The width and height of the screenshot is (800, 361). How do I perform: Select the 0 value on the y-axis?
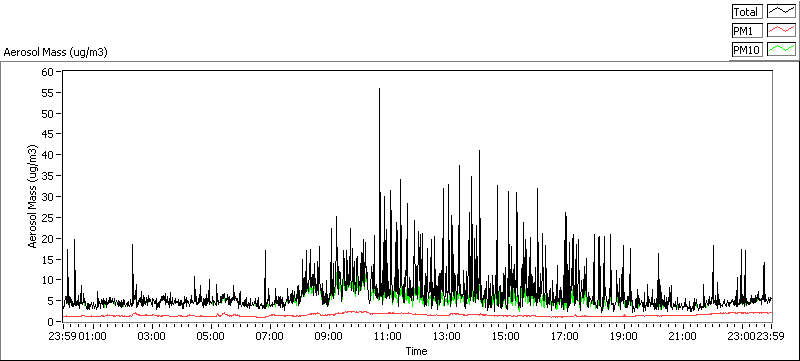(x=52, y=322)
